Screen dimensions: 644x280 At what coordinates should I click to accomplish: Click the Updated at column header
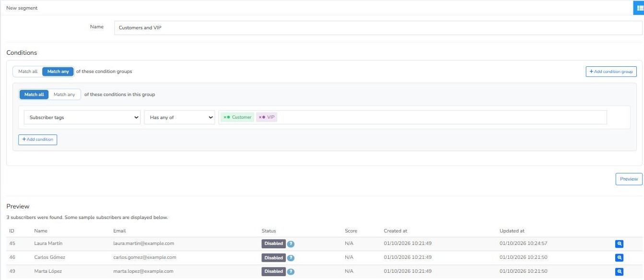512,231
